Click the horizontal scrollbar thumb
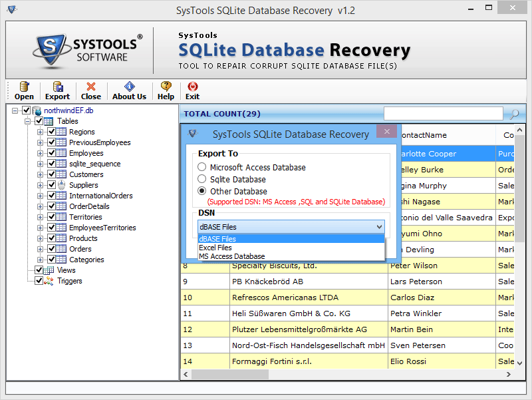This screenshot has width=532, height=400. coord(230,374)
